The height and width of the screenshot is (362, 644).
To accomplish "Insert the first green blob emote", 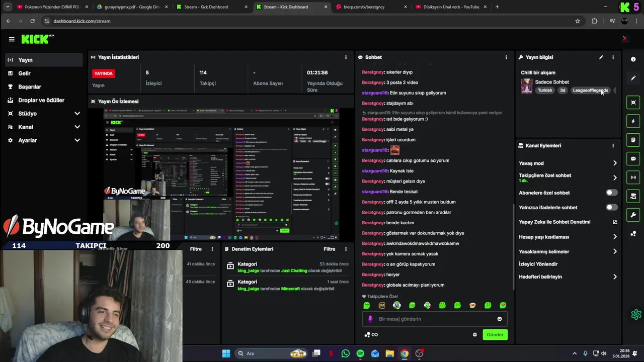I will [367, 305].
